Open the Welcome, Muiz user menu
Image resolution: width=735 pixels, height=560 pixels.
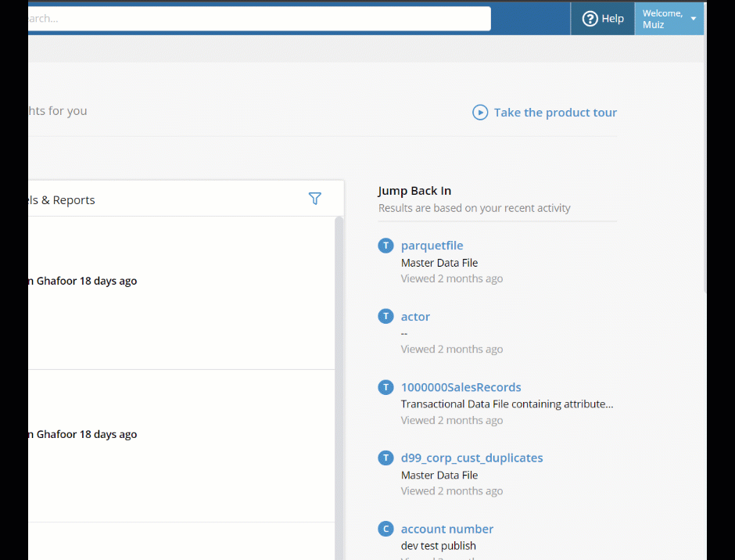pos(669,19)
